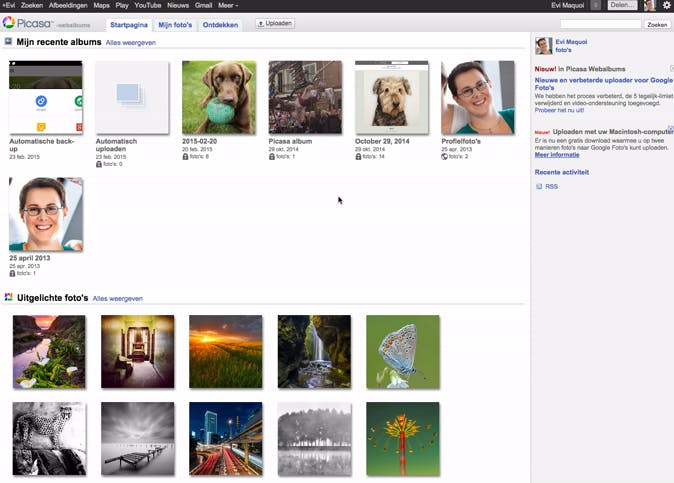Open the Meer dropdown in top bar
Image resolution: width=674 pixels, height=483 pixels.
pos(228,5)
